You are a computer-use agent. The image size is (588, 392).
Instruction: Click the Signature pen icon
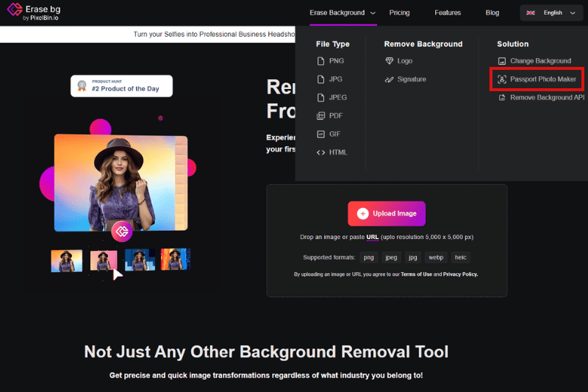coord(389,79)
